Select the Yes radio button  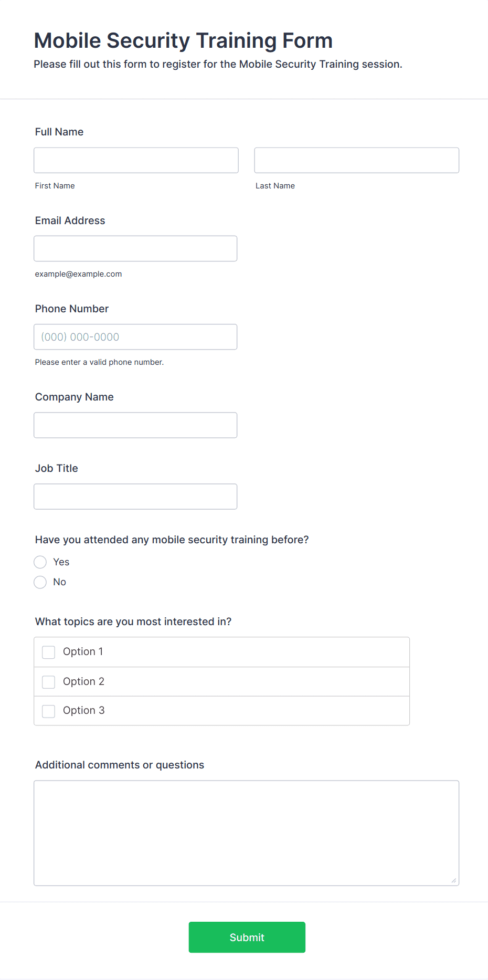click(40, 562)
